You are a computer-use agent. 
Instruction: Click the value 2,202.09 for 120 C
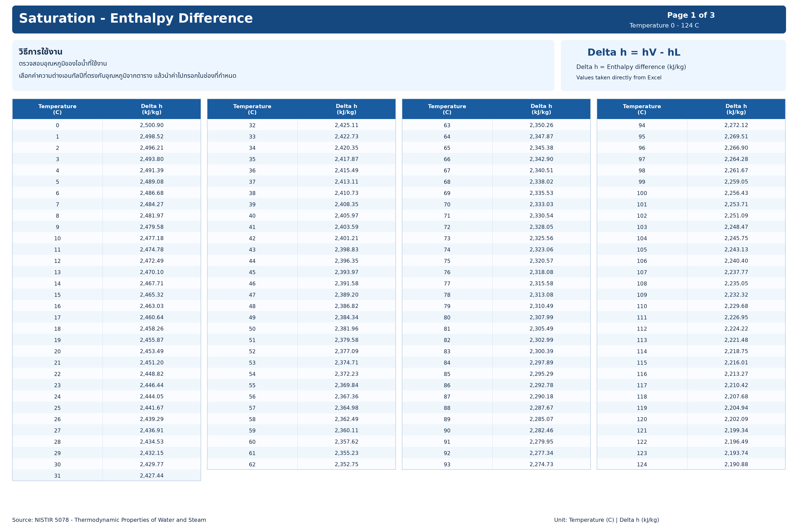click(736, 419)
